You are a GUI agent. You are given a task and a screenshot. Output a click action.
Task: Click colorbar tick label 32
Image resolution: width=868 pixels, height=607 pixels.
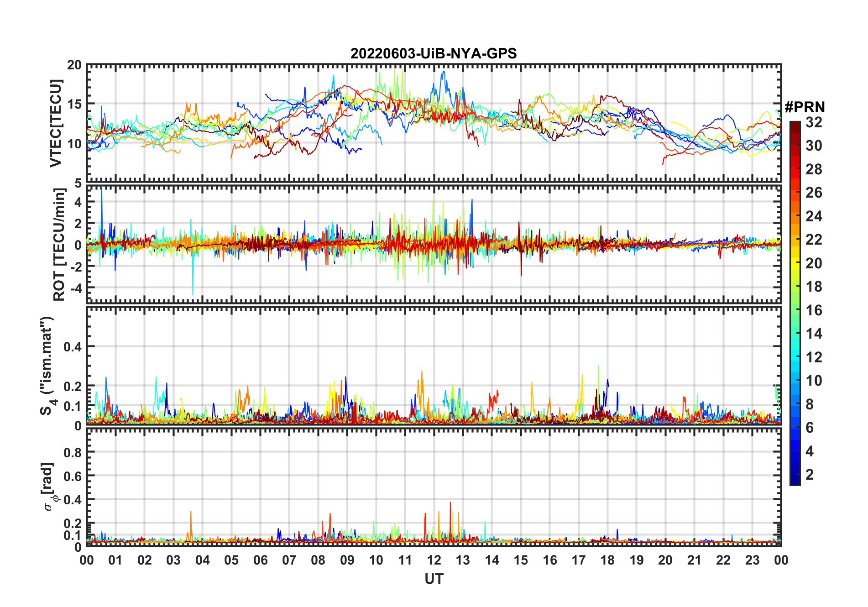[x=814, y=122]
